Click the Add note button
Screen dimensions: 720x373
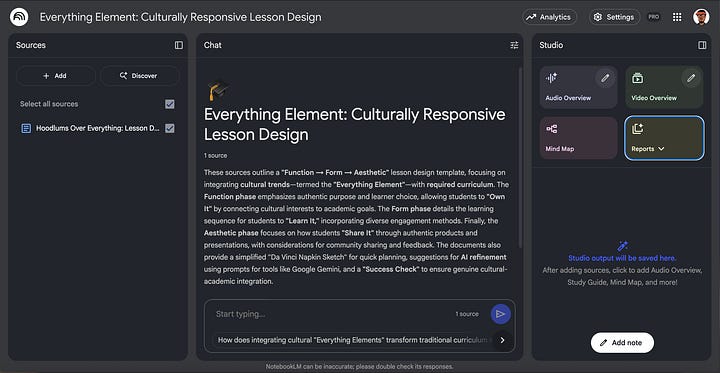(x=622, y=343)
